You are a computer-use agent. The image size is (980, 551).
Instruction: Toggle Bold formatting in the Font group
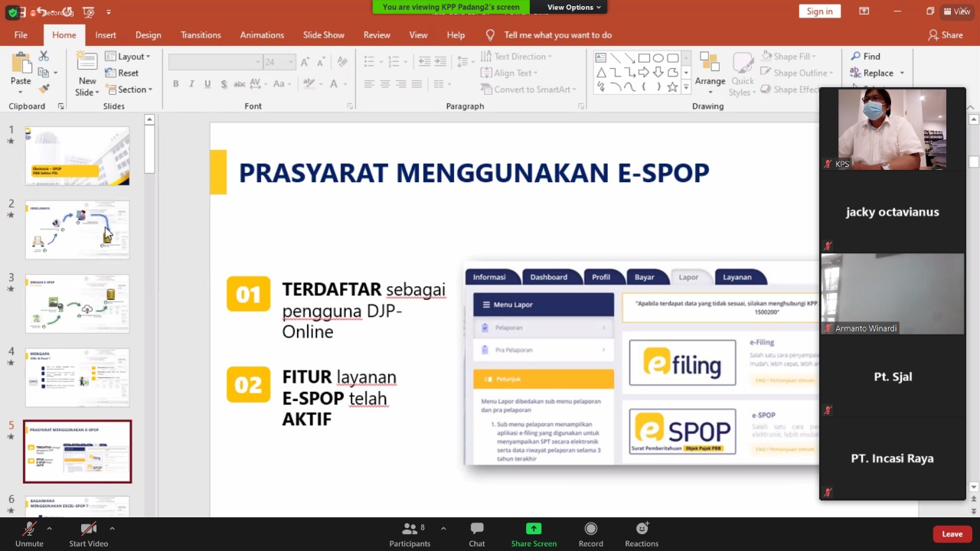pos(176,84)
